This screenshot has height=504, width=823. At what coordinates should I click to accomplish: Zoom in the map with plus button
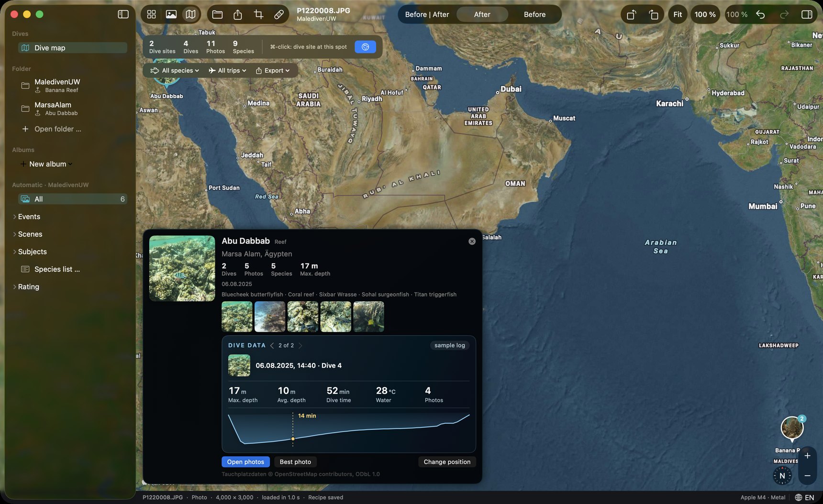(807, 456)
